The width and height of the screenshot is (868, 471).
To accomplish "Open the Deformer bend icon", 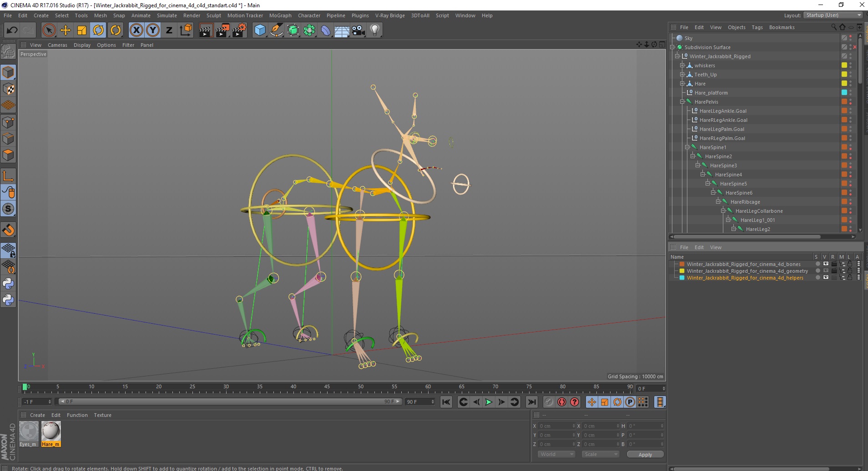I will [326, 30].
